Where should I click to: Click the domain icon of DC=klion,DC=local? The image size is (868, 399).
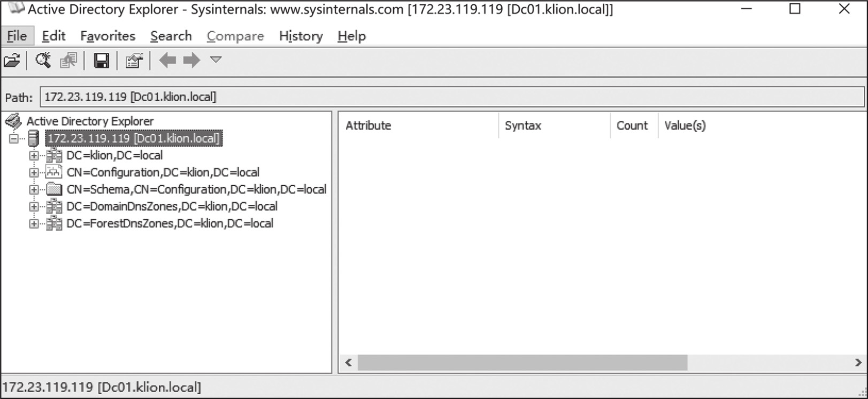tap(54, 156)
